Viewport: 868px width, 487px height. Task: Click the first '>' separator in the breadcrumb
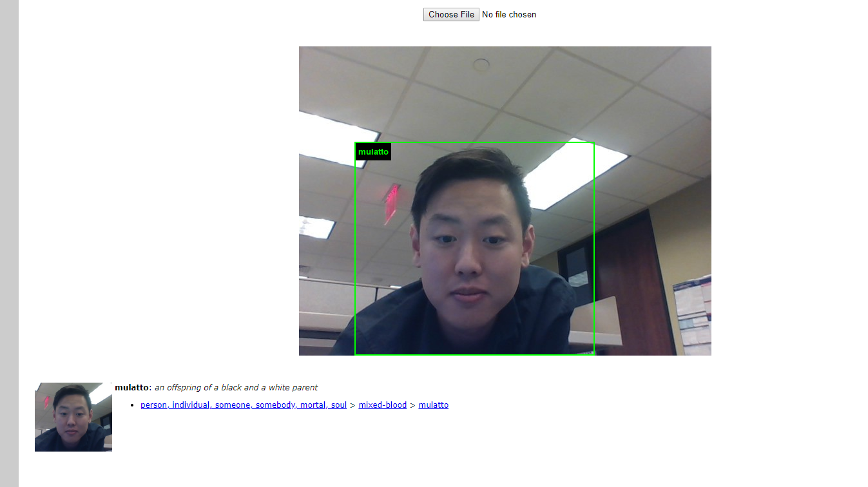click(352, 405)
